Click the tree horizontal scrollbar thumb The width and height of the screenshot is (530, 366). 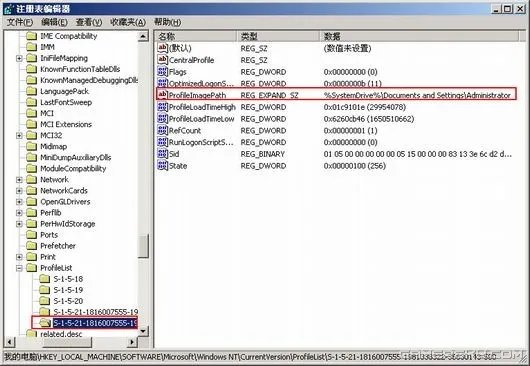(67, 342)
